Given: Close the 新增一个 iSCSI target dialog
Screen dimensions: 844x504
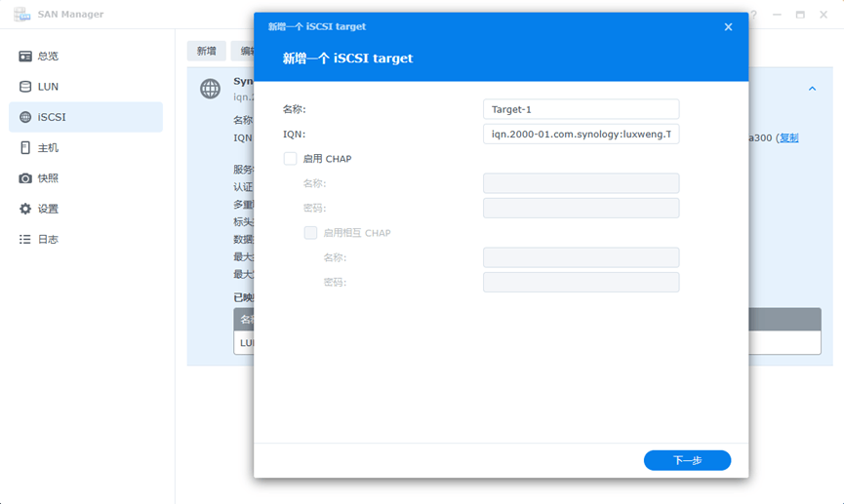Looking at the screenshot, I should 728,27.
